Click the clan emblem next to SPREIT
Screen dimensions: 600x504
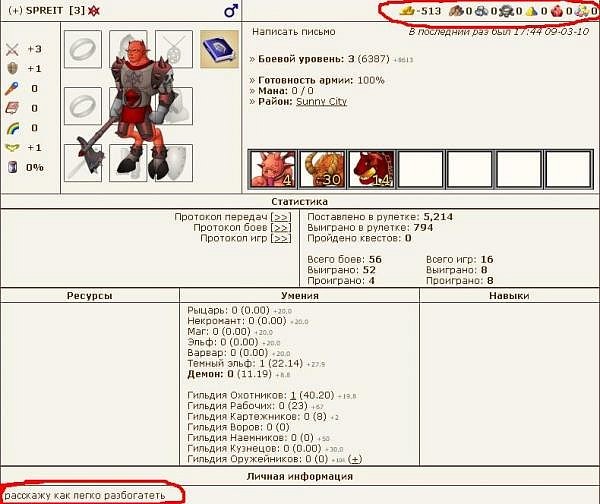pos(94,11)
